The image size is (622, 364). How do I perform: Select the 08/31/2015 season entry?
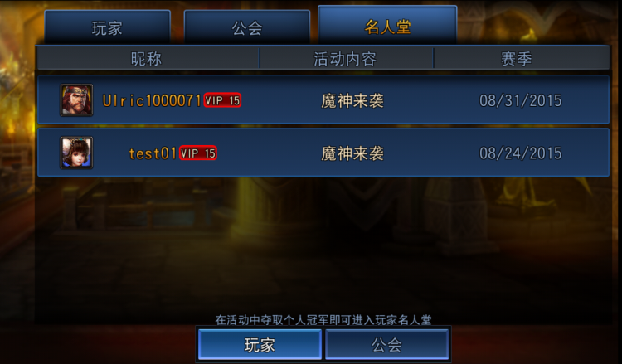pyautogui.click(x=521, y=100)
